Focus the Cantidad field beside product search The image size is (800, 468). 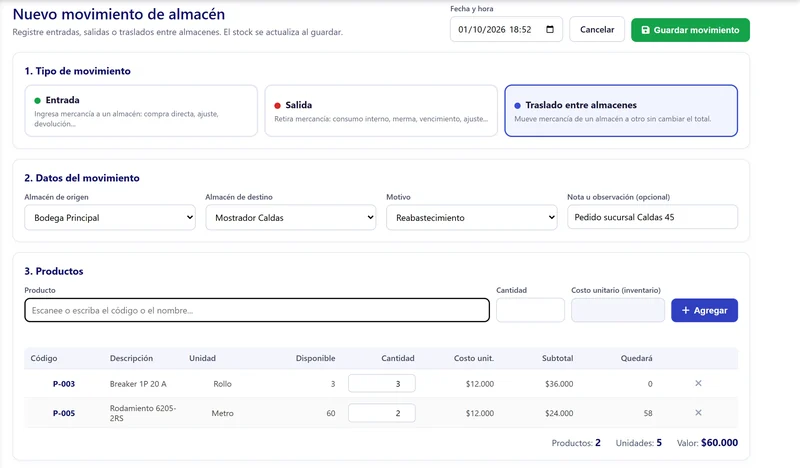click(x=530, y=310)
